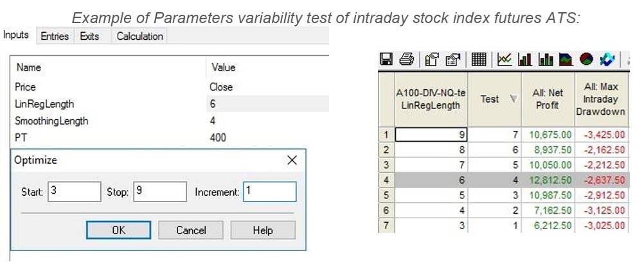The image size is (644, 267).
Task: Select the All: Net Profit column header
Action: point(548,99)
